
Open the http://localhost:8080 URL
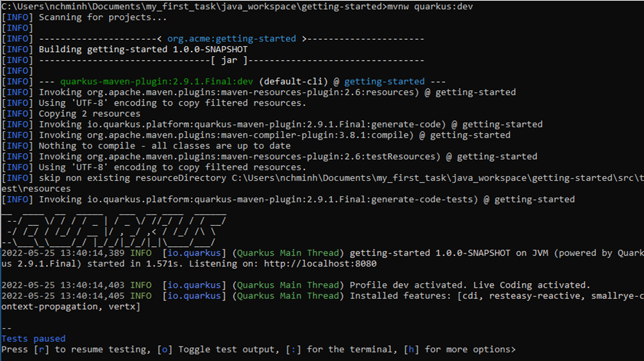click(x=320, y=264)
